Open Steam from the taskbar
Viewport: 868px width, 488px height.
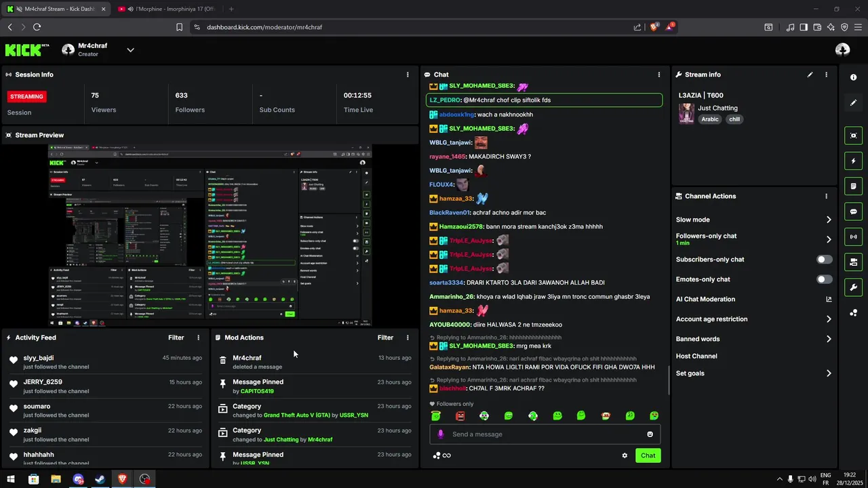[100, 479]
